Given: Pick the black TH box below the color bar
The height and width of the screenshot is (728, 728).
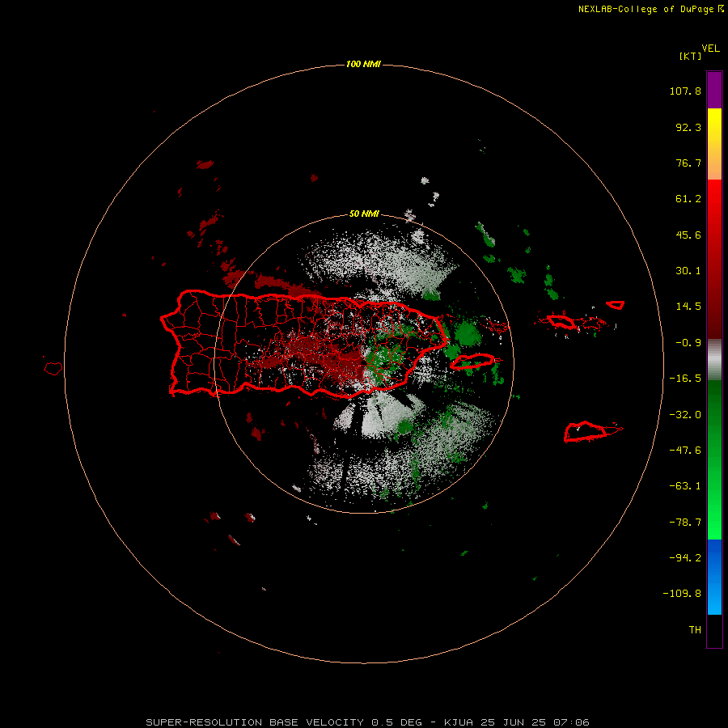Looking at the screenshot, I should pos(714,631).
